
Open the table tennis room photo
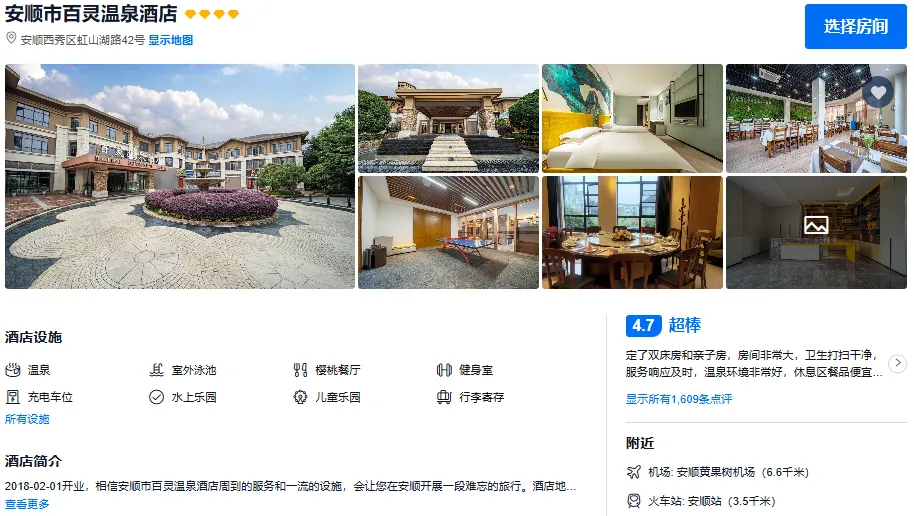click(448, 233)
